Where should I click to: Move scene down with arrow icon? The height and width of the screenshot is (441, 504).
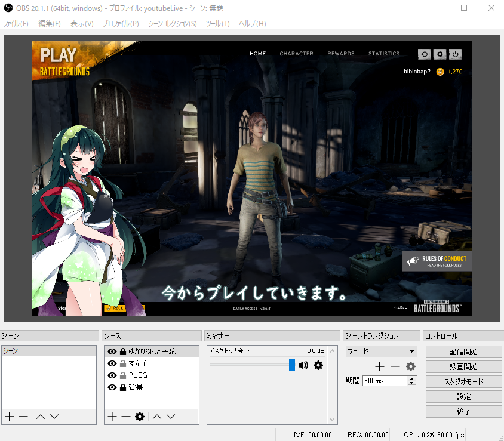54,417
